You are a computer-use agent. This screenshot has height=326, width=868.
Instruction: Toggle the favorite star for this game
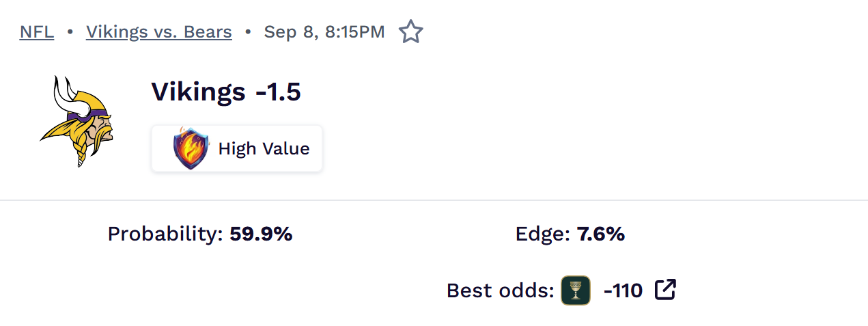point(411,32)
